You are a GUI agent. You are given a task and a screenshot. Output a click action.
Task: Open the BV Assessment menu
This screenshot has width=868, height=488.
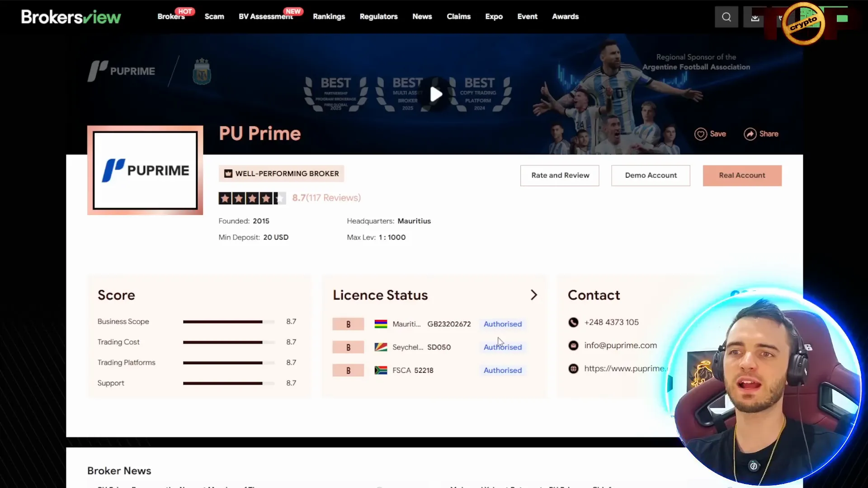click(x=266, y=16)
